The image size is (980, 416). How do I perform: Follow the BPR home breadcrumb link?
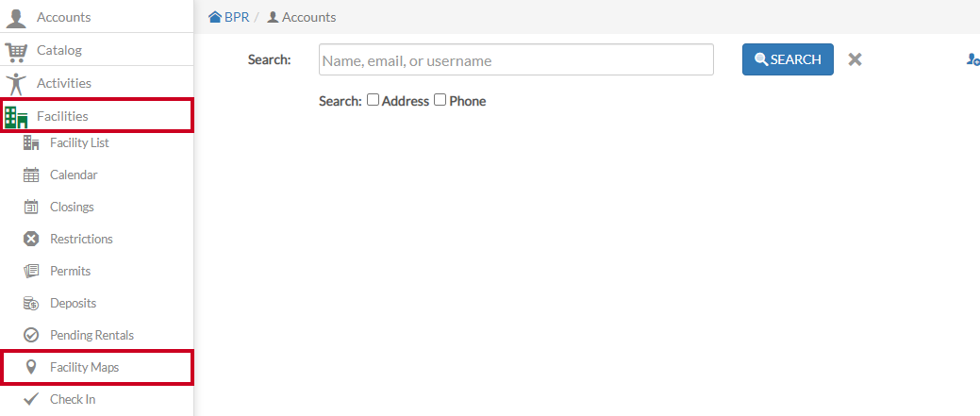pyautogui.click(x=229, y=18)
